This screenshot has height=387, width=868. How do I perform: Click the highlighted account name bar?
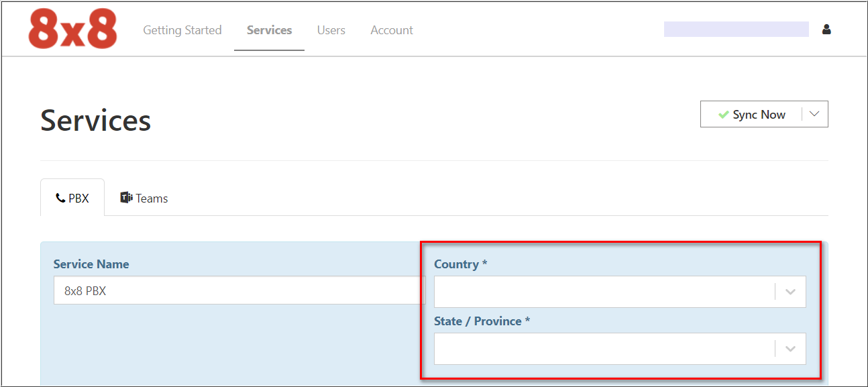(x=737, y=29)
